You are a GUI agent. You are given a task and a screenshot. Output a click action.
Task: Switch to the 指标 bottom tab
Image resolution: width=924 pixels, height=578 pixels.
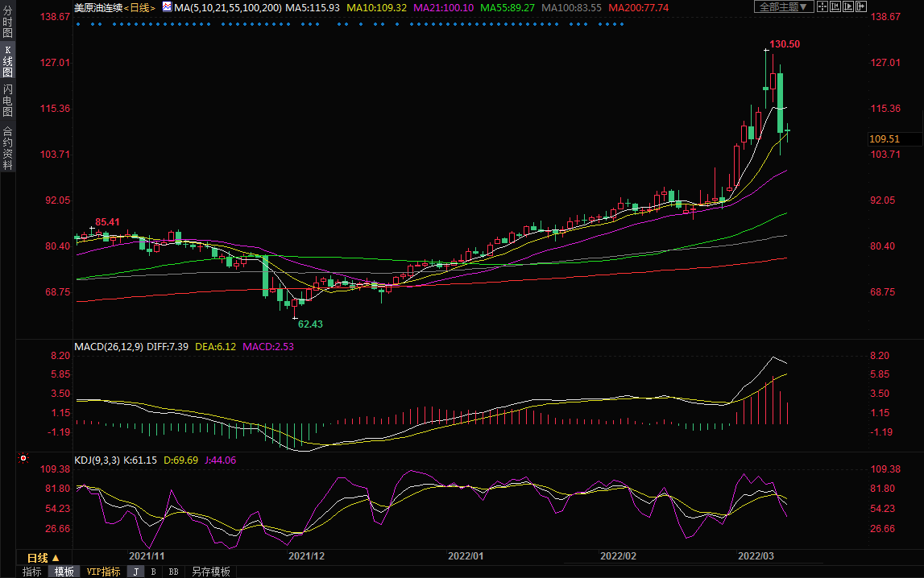(32, 572)
